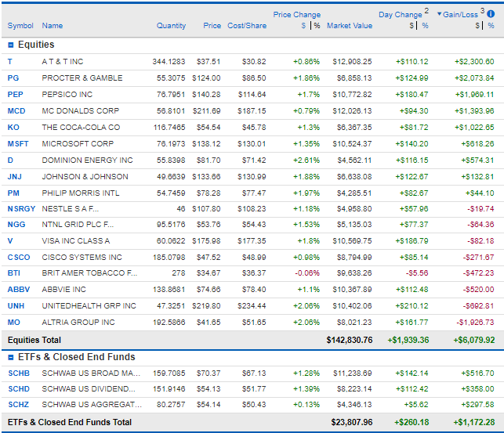Open the JNJ ticker symbol
Image resolution: width=504 pixels, height=433 pixels.
14,176
